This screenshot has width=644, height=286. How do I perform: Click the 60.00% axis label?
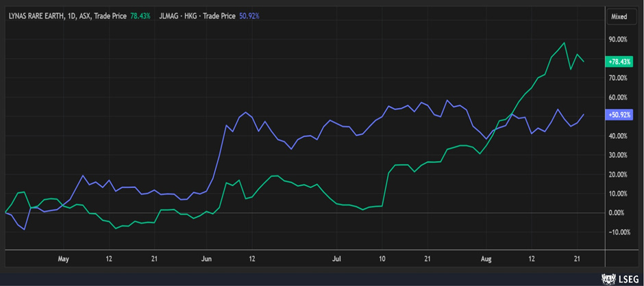point(619,97)
